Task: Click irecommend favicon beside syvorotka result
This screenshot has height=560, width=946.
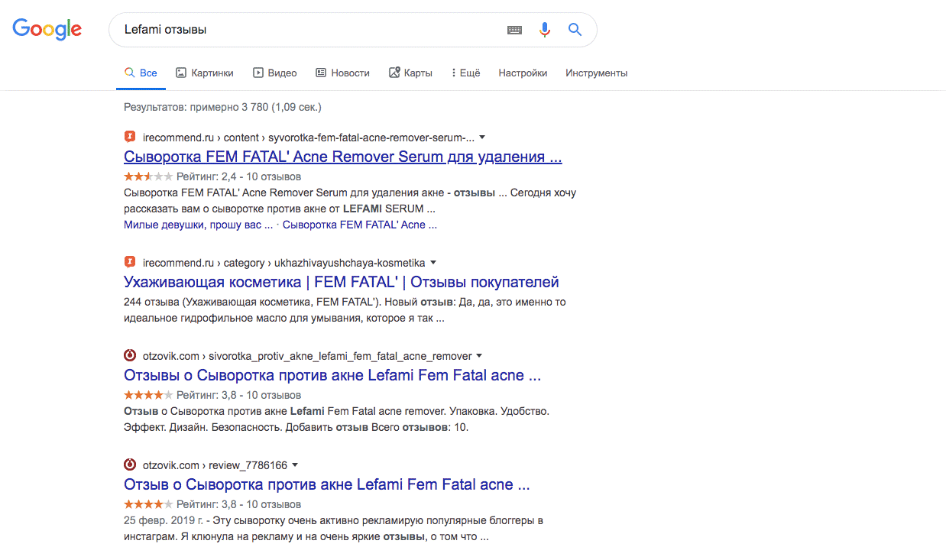Action: pos(130,138)
